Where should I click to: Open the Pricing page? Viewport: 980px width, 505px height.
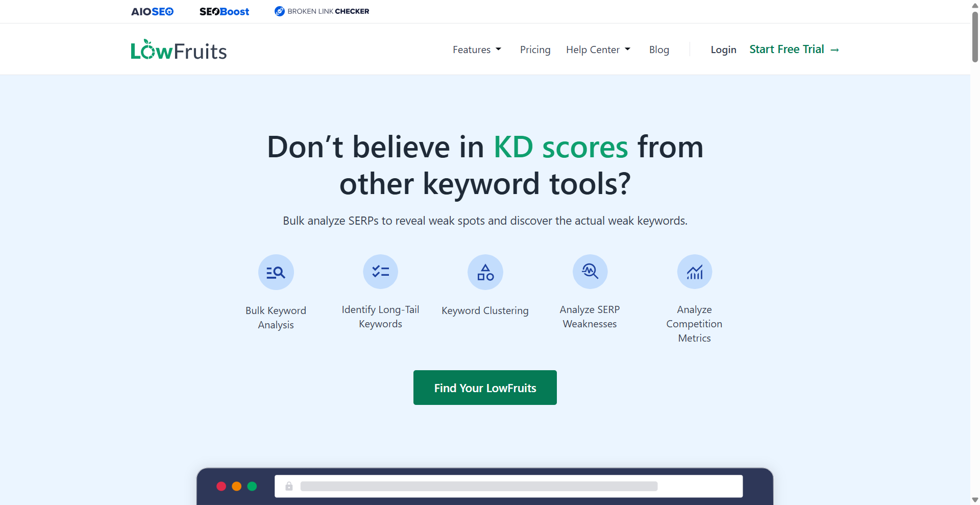(x=535, y=50)
